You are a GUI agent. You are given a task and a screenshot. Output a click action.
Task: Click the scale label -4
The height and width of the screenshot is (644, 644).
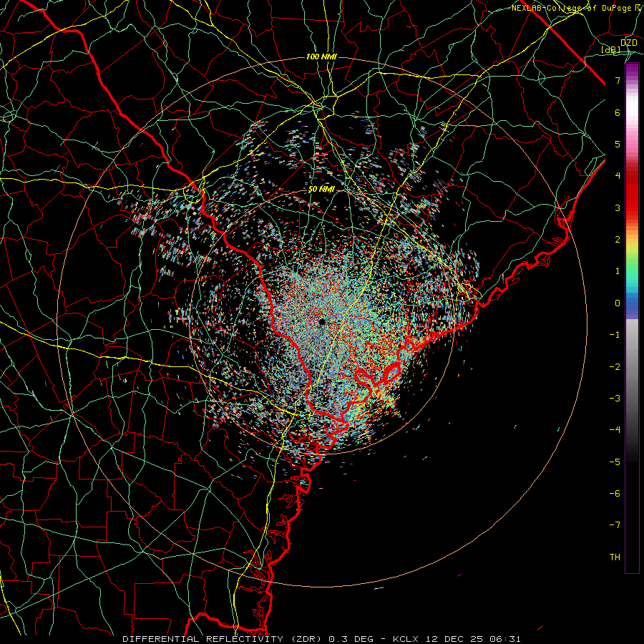click(615, 430)
